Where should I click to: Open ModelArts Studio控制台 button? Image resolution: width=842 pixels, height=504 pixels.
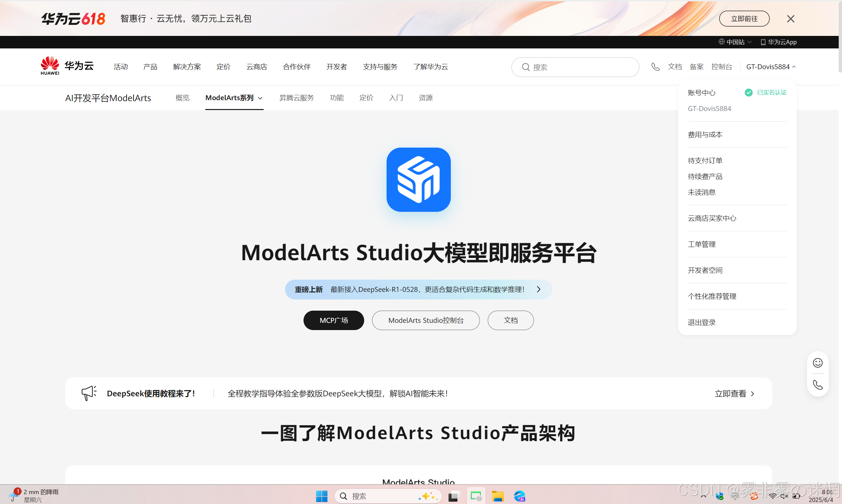pos(425,320)
